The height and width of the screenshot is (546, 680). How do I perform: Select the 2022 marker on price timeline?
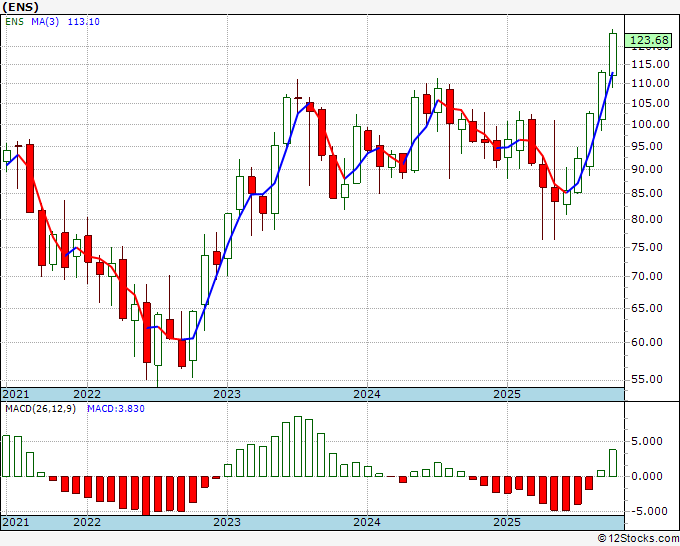pyautogui.click(x=87, y=394)
